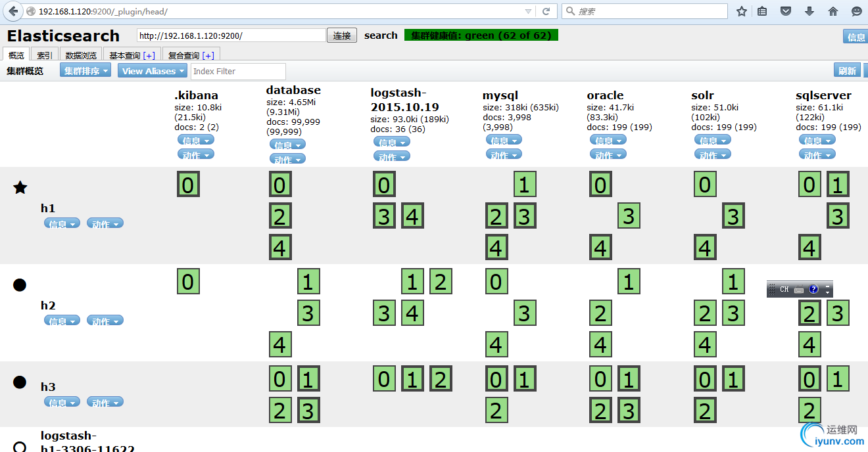868x452 pixels.
Task: Open the 复合查询 tab
Action: 191,55
